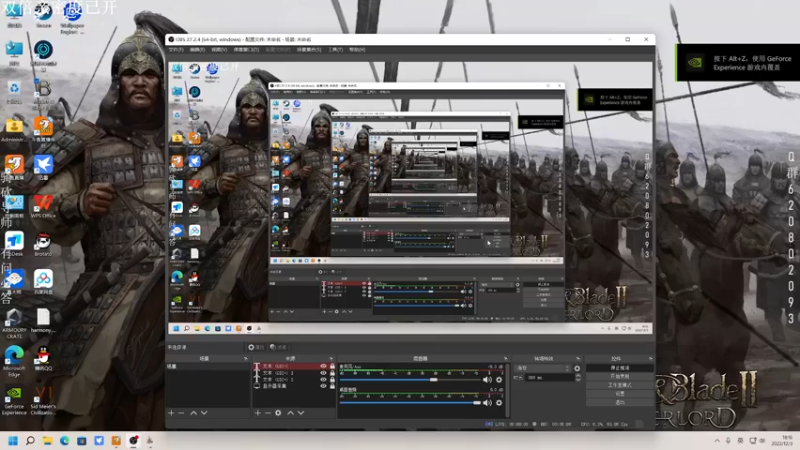The width and height of the screenshot is (800, 450).
Task: Hide the first 文本 (GDI+) source
Action: [323, 366]
